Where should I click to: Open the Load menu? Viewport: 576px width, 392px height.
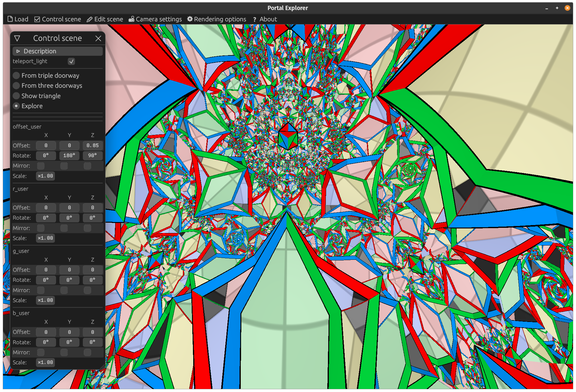(18, 19)
